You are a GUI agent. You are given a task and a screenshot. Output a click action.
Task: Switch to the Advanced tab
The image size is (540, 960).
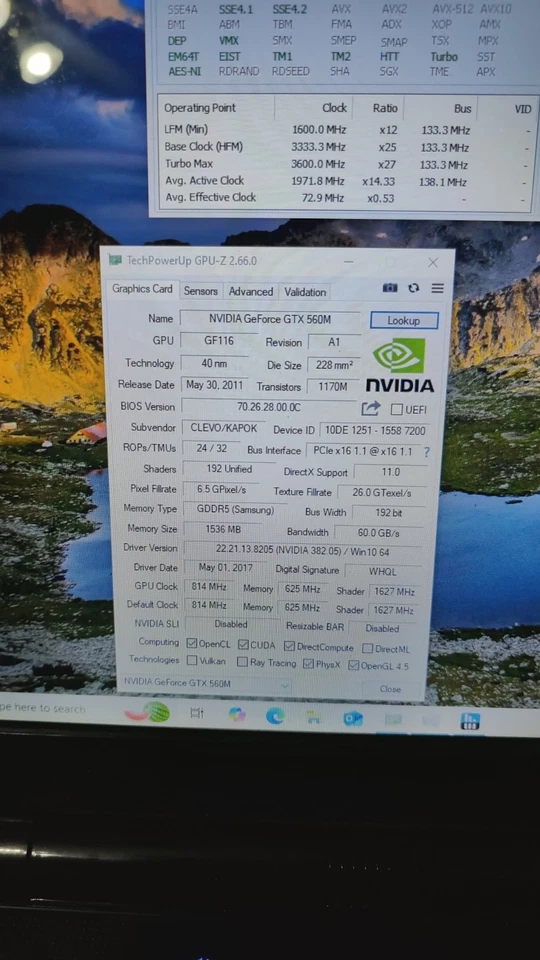point(251,292)
